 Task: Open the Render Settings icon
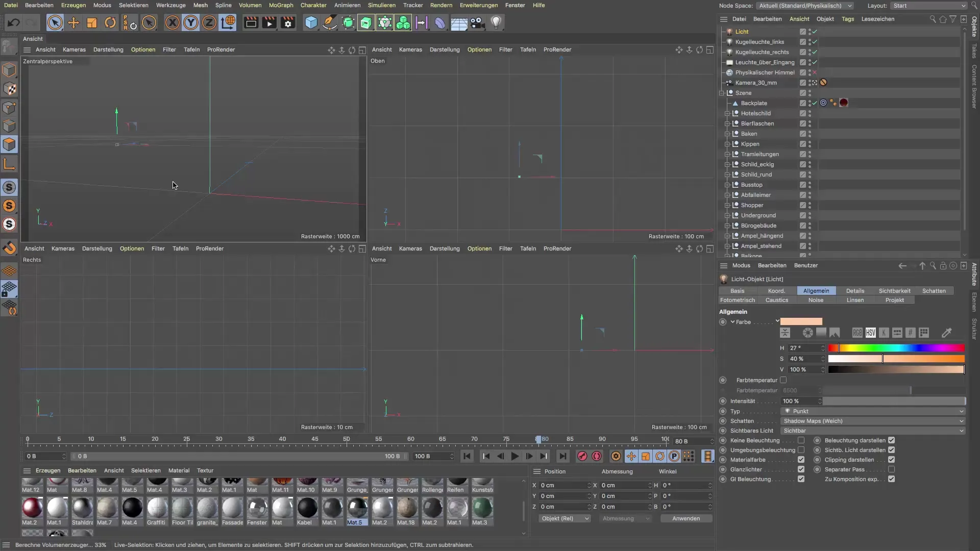[x=288, y=22]
